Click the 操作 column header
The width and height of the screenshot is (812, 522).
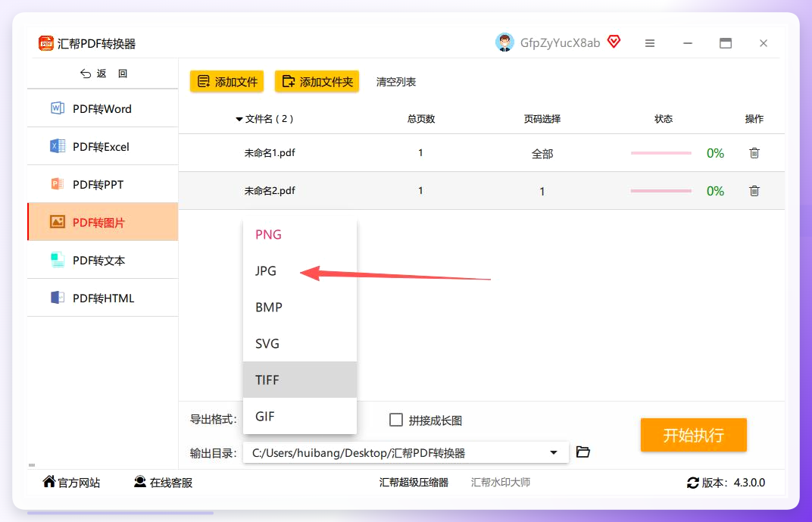[754, 119]
